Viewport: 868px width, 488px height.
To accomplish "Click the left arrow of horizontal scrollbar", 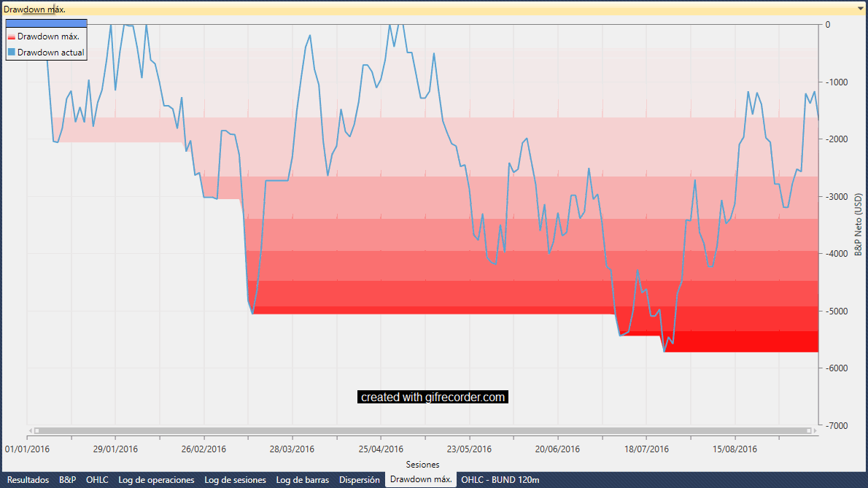I will (x=31, y=430).
